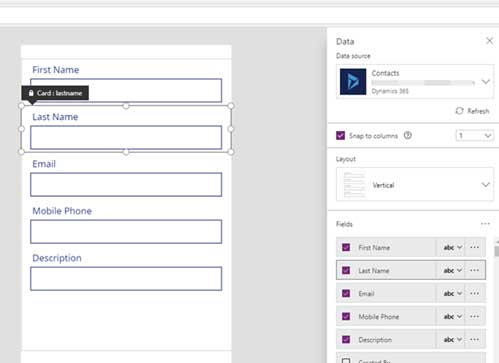Open Description control type dropdown
Screen dimensions: 499x363
point(452,339)
